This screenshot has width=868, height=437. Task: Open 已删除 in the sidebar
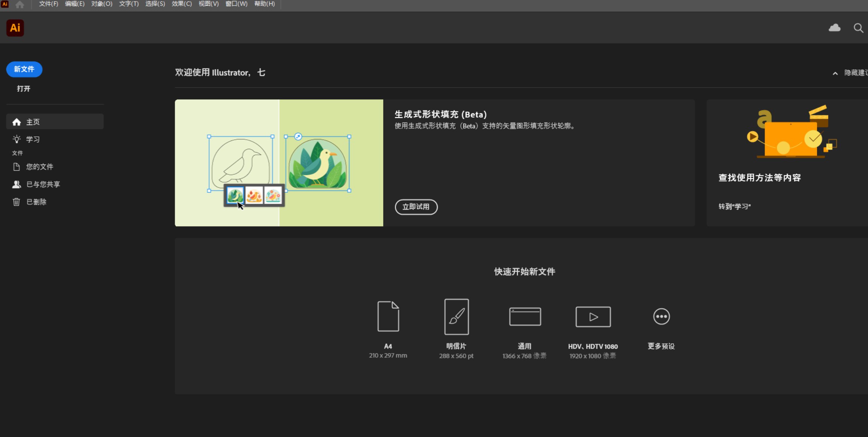55,202
